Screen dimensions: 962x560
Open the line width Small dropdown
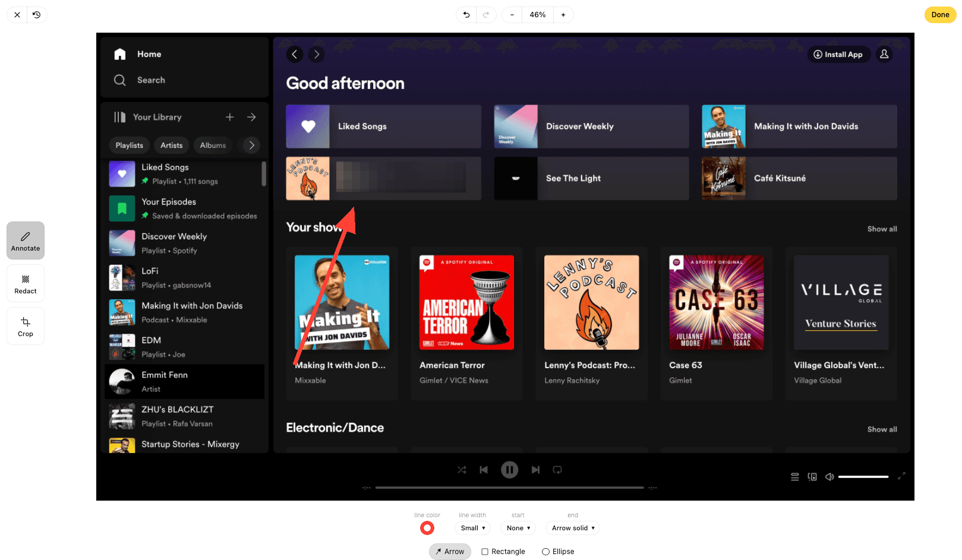[x=472, y=528]
